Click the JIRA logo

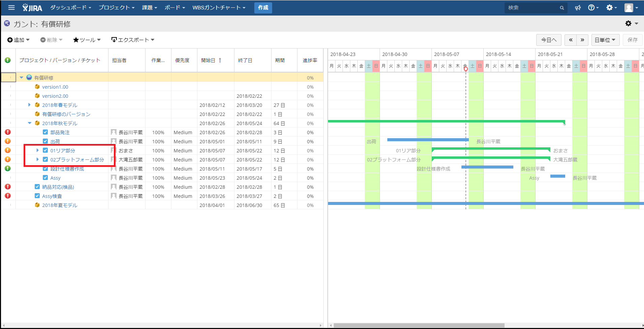pos(32,7)
